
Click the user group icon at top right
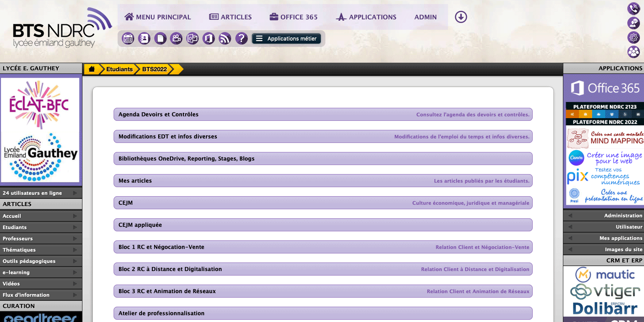(x=634, y=52)
